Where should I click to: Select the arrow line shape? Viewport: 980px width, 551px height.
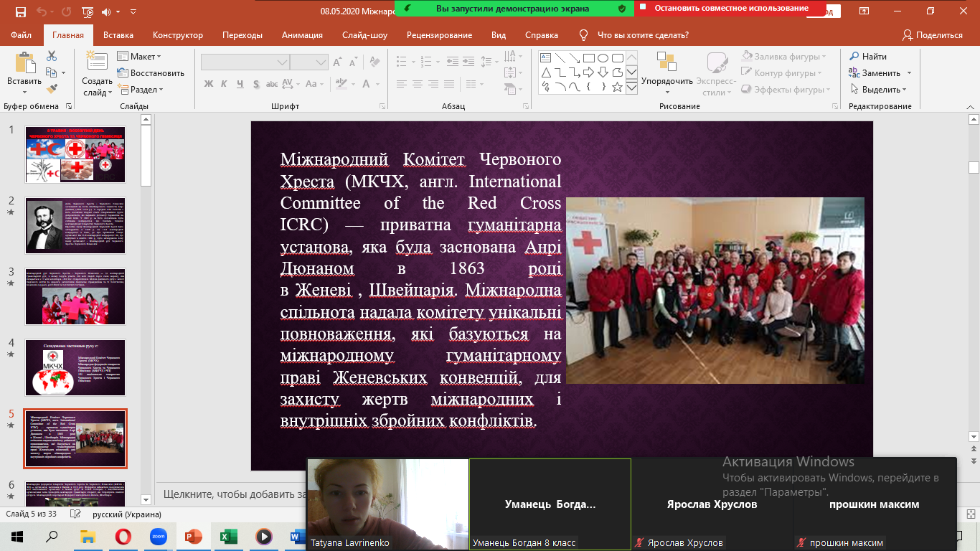coord(574,58)
